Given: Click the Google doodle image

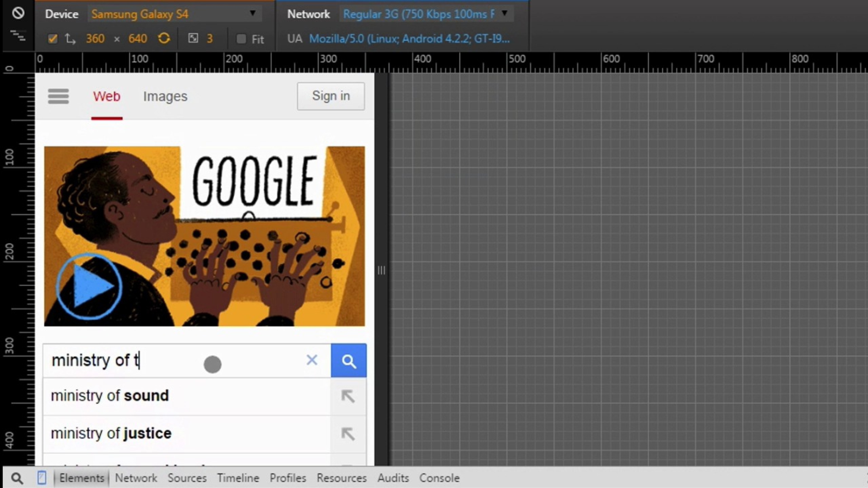Looking at the screenshot, I should 204,236.
